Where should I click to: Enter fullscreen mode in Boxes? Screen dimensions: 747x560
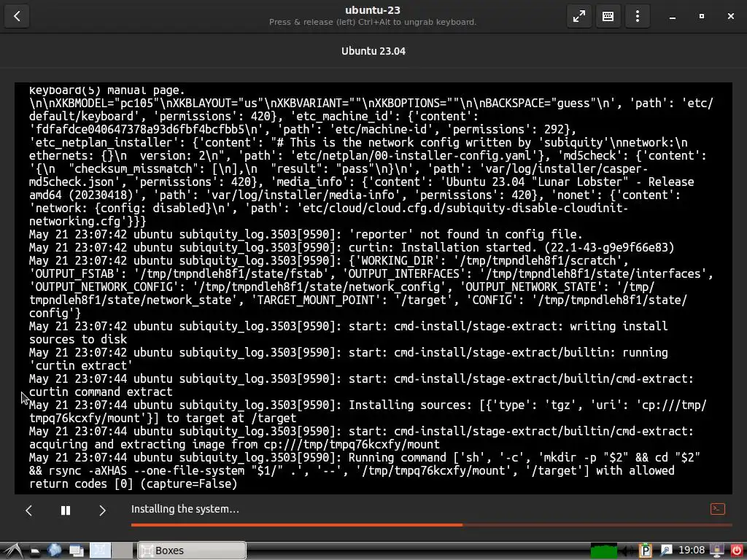(578, 16)
